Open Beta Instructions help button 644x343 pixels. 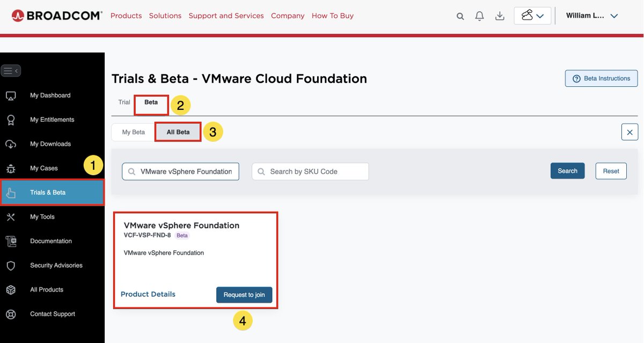[x=601, y=78]
